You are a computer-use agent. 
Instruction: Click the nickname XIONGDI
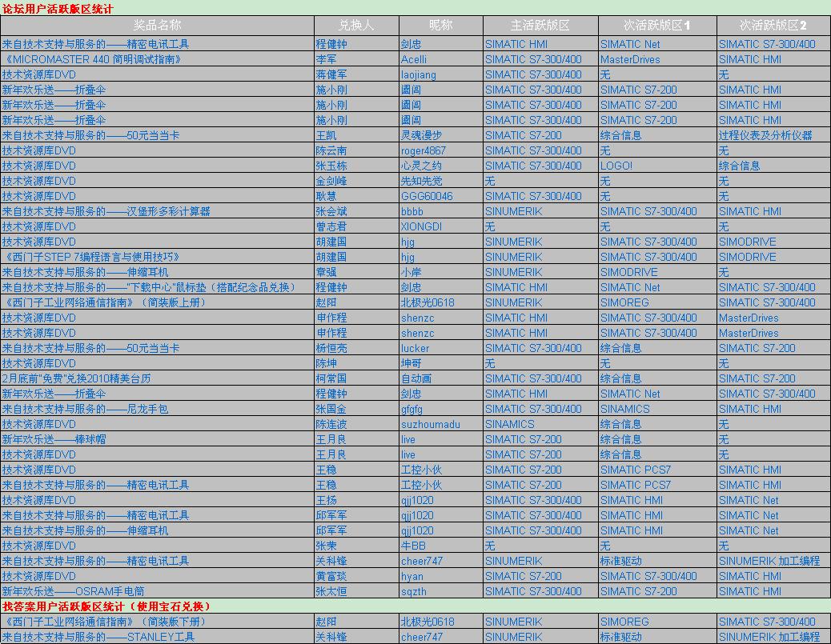point(421,226)
